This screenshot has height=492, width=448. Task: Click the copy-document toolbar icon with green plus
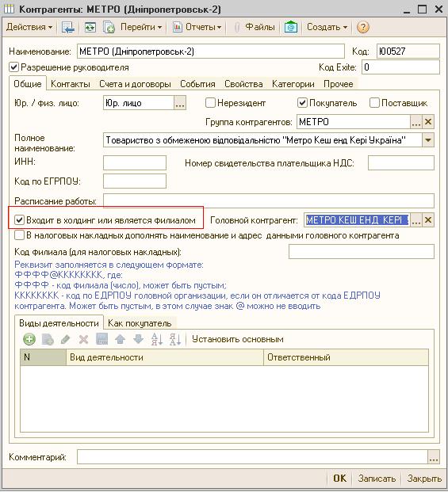(109, 27)
